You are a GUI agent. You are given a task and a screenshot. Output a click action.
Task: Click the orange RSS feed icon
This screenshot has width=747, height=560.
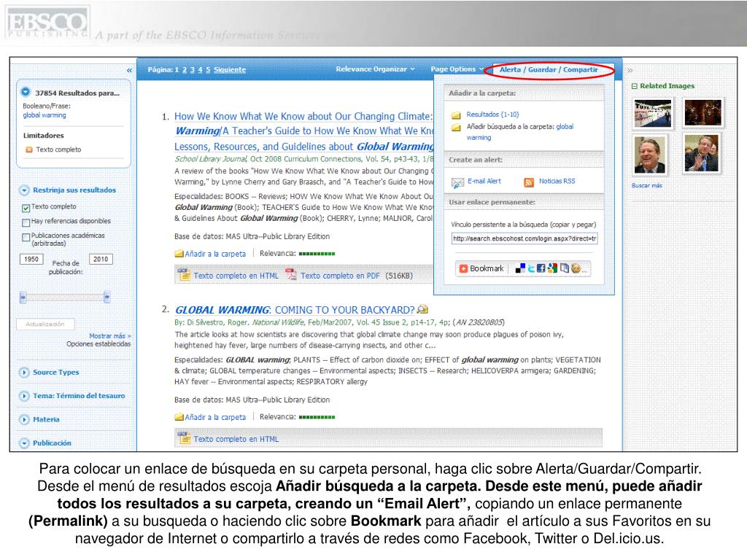[x=528, y=182]
